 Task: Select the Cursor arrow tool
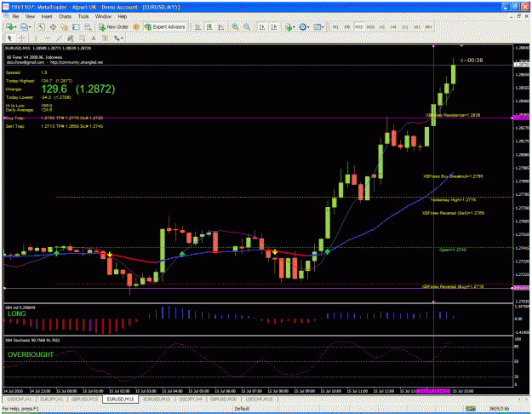[10, 38]
